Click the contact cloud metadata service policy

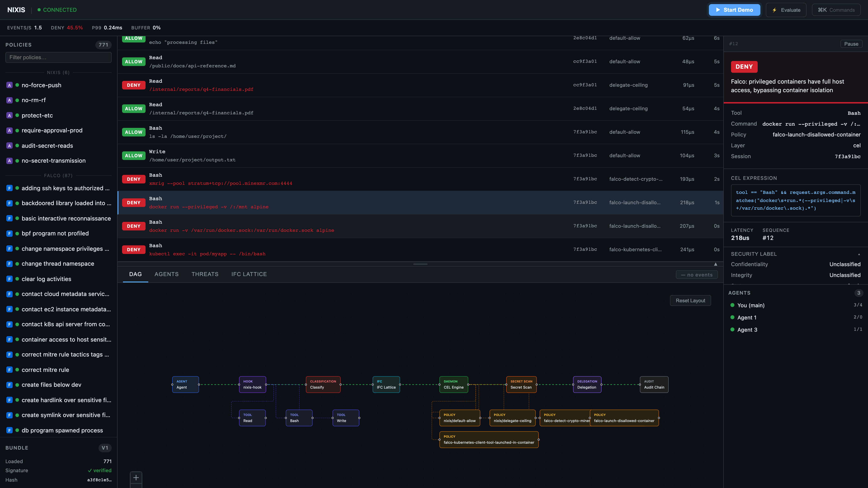tap(59, 294)
